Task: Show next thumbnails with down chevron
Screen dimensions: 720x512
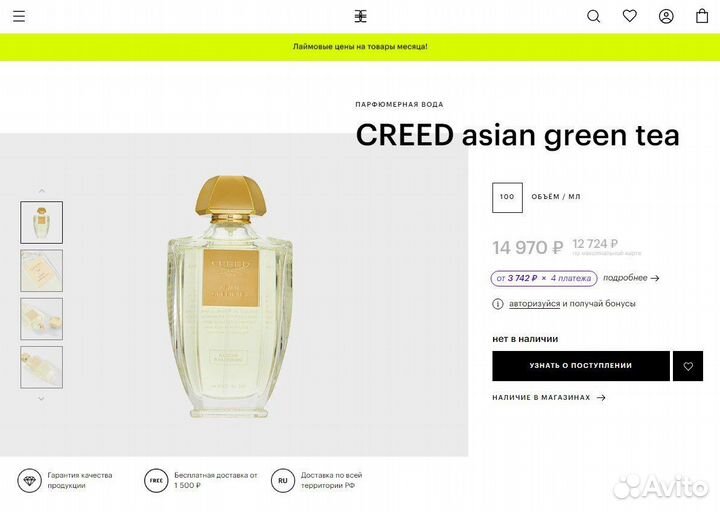Action: click(41, 399)
